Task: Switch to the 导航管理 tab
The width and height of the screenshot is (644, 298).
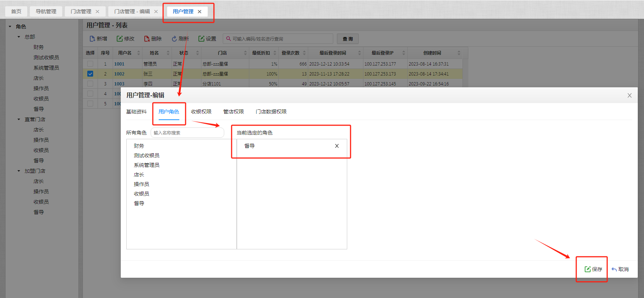Action: point(46,11)
